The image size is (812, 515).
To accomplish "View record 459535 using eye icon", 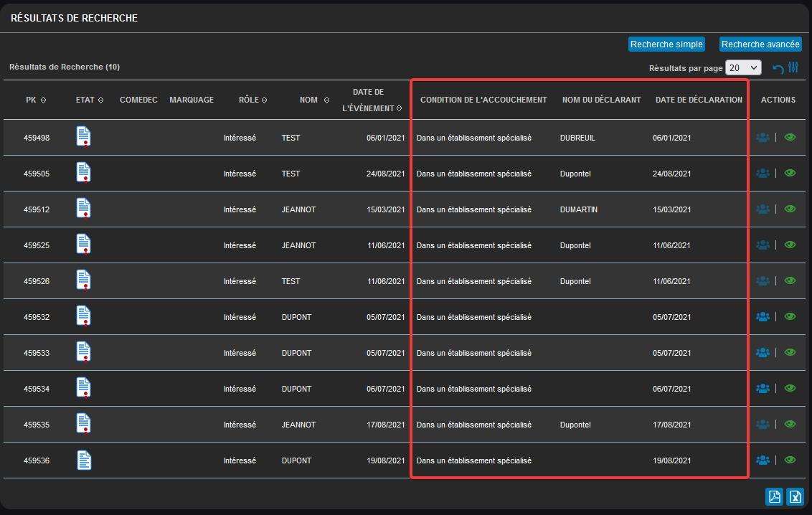I will (x=790, y=424).
